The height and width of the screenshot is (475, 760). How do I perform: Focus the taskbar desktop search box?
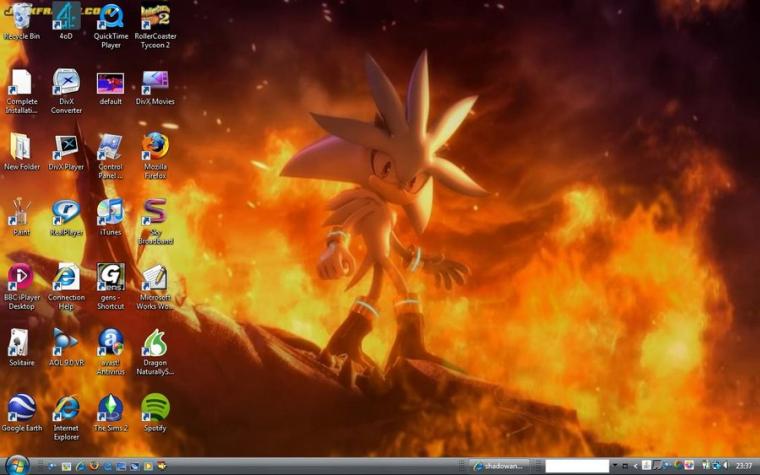(577, 466)
